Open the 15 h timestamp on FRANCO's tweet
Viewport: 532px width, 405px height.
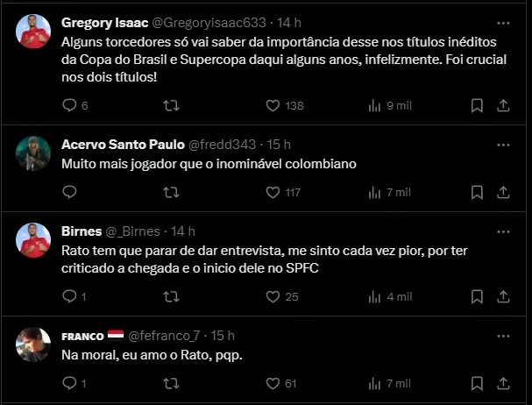223,335
